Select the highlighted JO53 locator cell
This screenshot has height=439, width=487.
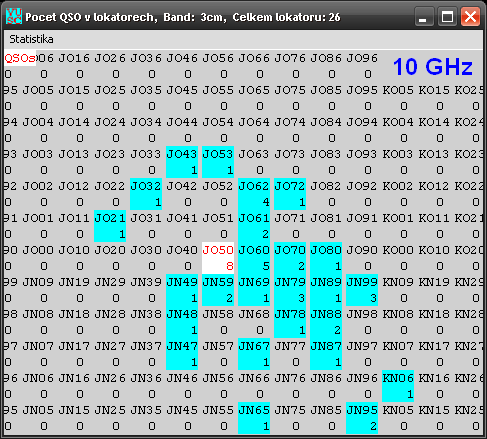click(x=218, y=162)
